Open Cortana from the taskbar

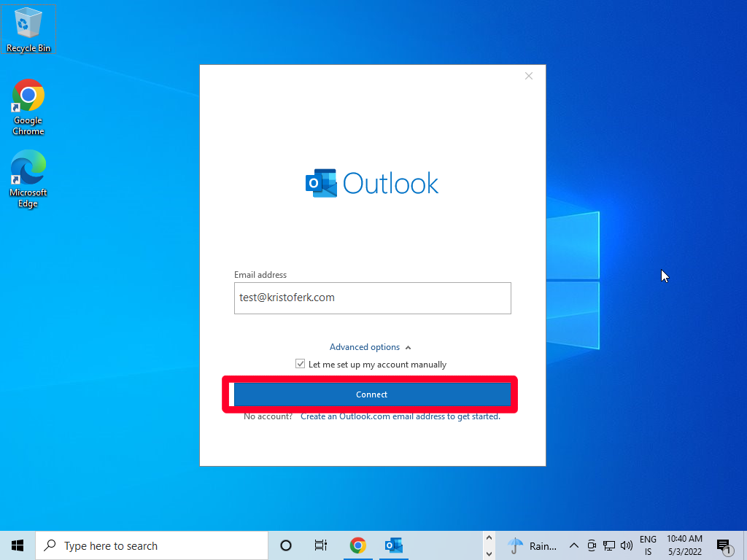[286, 545]
